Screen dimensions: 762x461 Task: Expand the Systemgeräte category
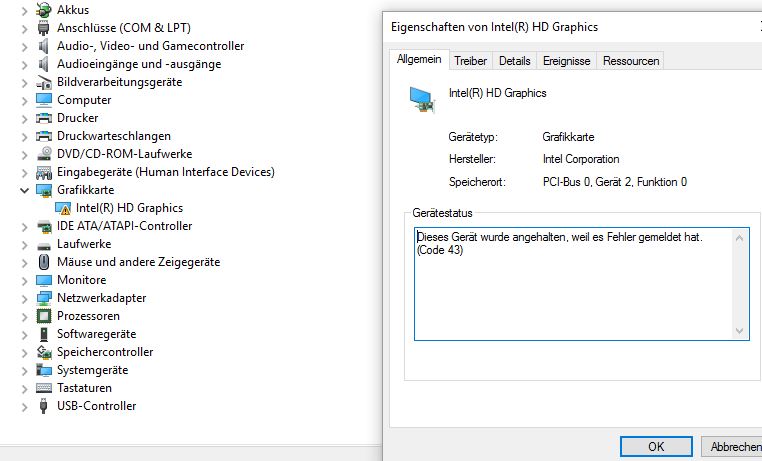coord(24,370)
